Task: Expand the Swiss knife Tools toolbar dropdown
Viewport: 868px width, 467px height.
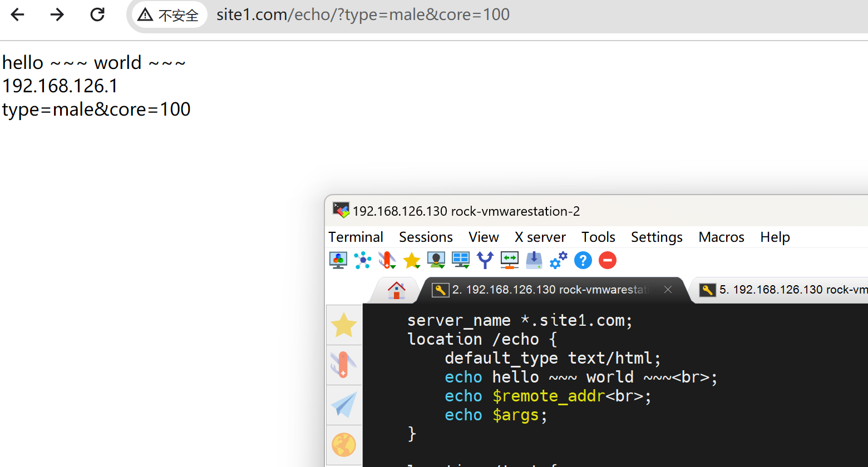Action: pos(387,260)
